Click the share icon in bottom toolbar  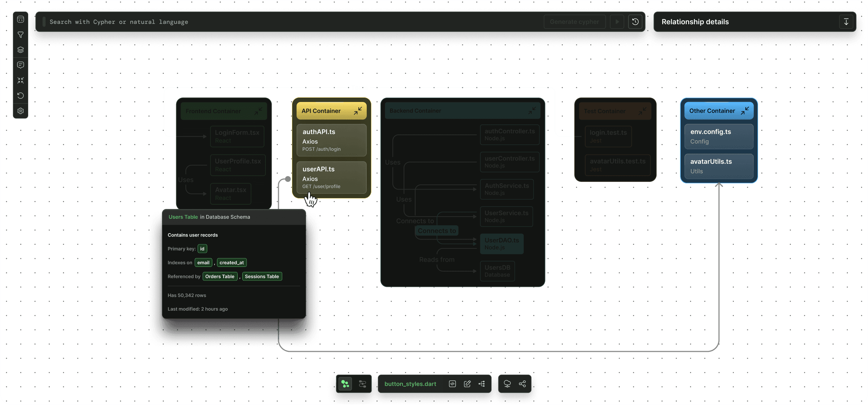(x=522, y=384)
